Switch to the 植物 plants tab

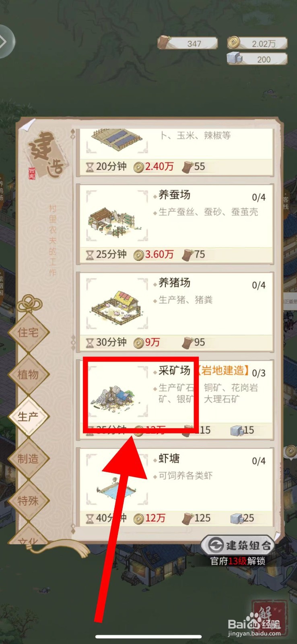[x=28, y=375]
